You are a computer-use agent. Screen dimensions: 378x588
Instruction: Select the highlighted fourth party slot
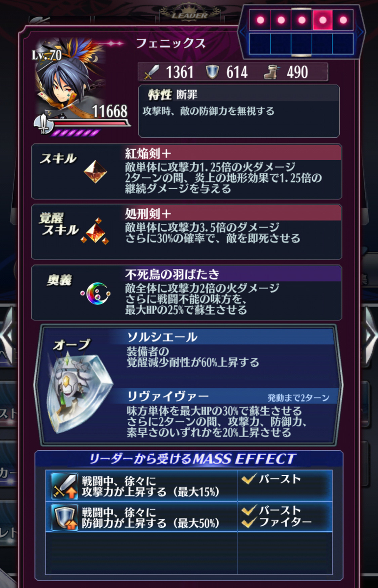pyautogui.click(x=323, y=20)
